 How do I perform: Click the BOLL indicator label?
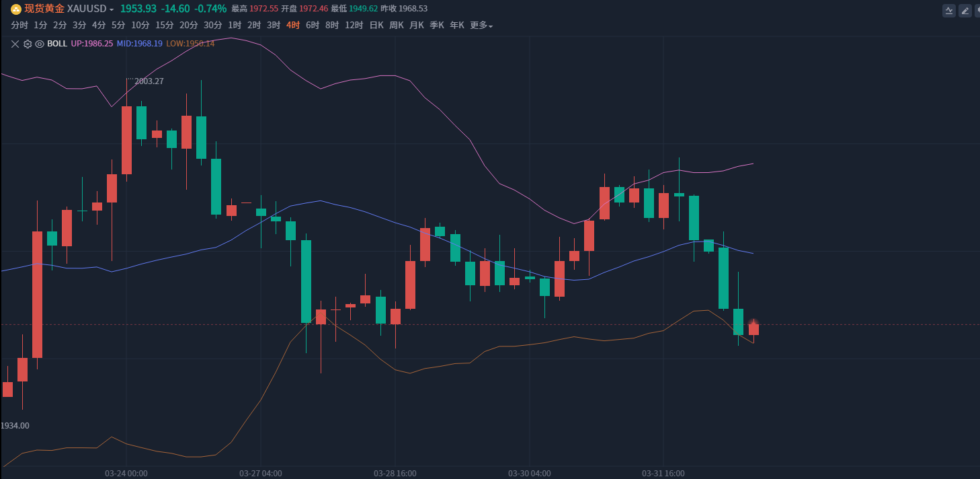(x=57, y=44)
